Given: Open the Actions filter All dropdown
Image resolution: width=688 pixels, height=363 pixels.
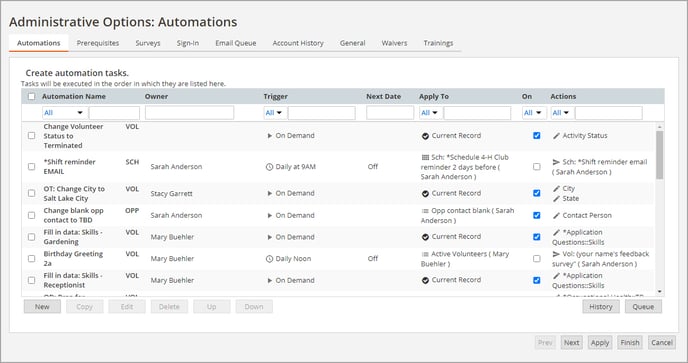Looking at the screenshot, I should pos(562,113).
